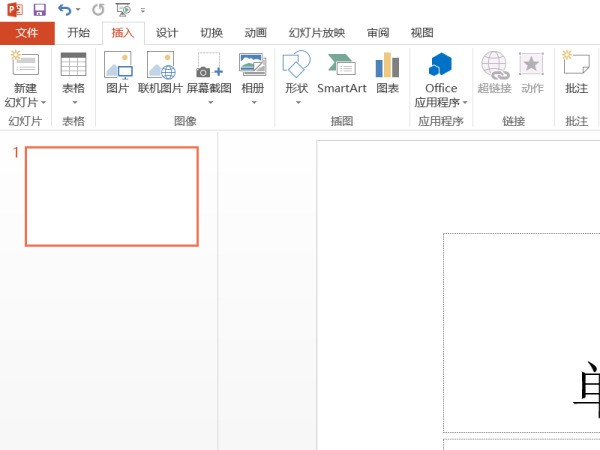The width and height of the screenshot is (600, 450).
Task: Select slide 1 thumbnail
Action: 111,196
